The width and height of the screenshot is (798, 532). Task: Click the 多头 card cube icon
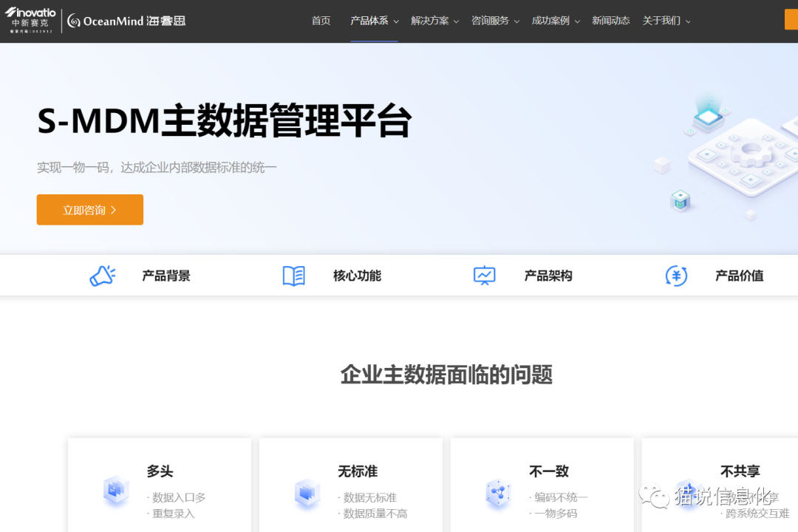pos(116,491)
